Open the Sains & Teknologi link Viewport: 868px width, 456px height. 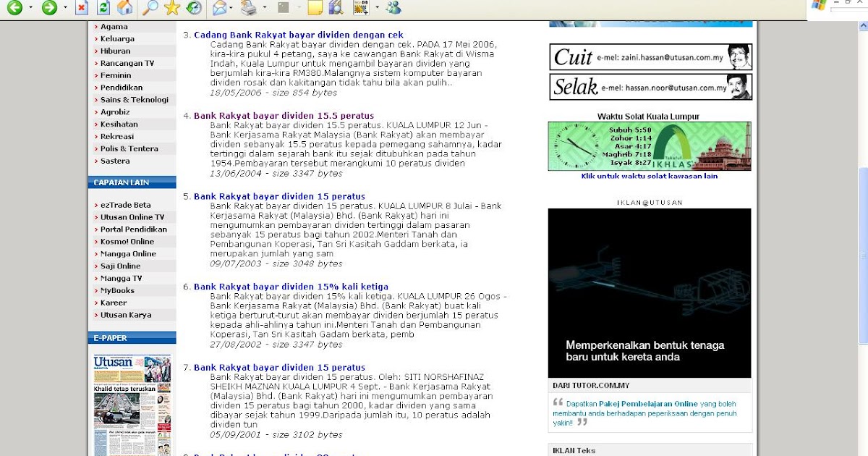(x=135, y=100)
